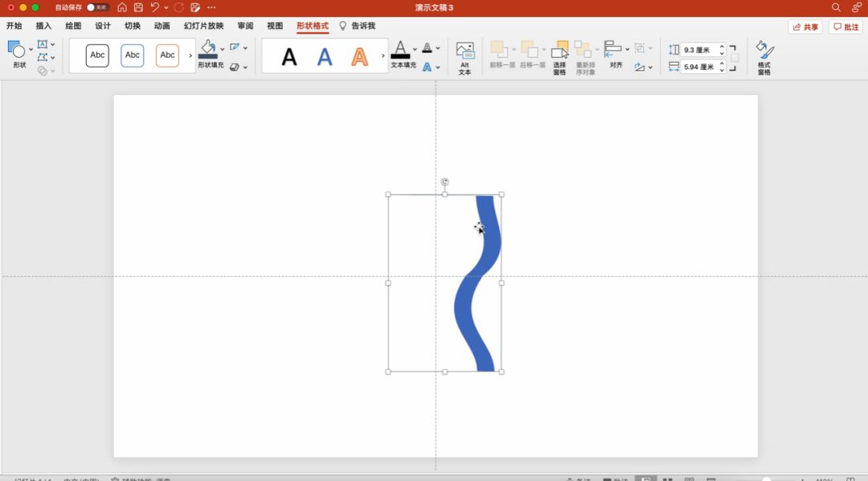Switch to the 视图 tab
The height and width of the screenshot is (481, 868).
pos(275,26)
